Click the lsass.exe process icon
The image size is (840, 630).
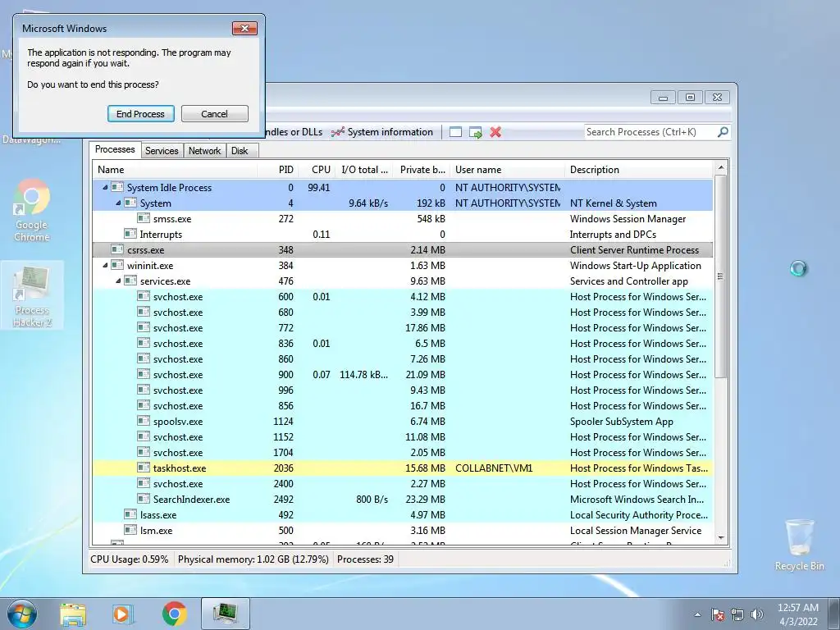click(130, 514)
